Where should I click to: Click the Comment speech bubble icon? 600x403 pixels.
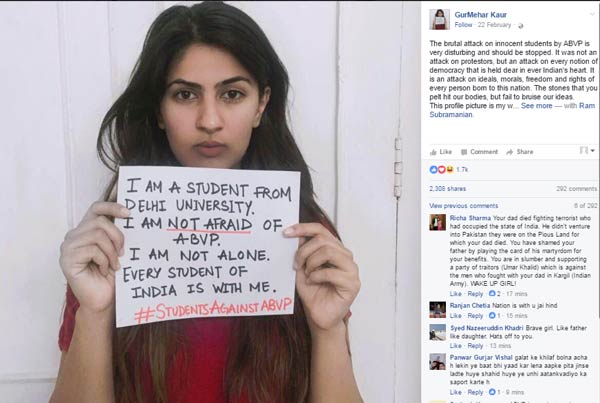click(464, 152)
